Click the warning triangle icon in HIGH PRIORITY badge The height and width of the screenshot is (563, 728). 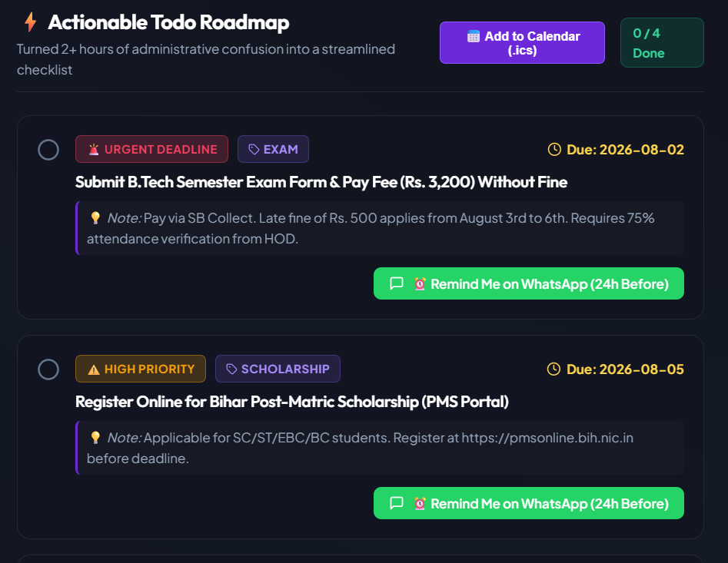[94, 369]
